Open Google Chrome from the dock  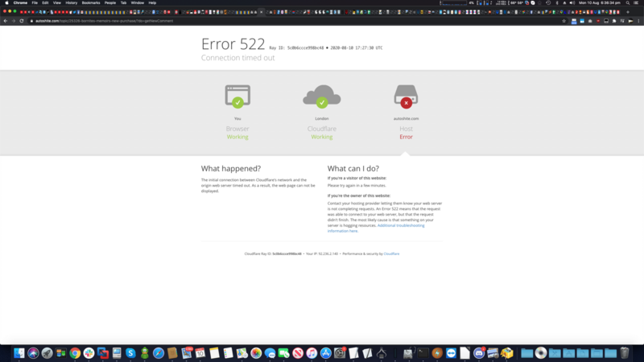(x=75, y=353)
